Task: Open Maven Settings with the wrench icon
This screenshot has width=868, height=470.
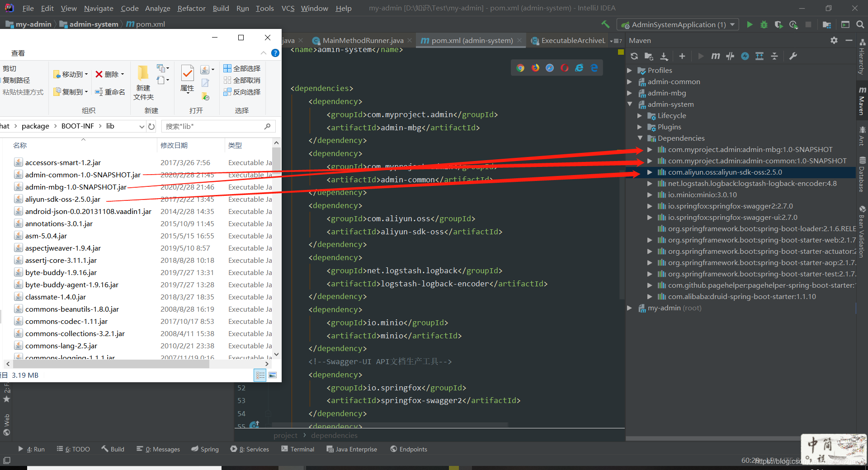Action: (x=793, y=56)
